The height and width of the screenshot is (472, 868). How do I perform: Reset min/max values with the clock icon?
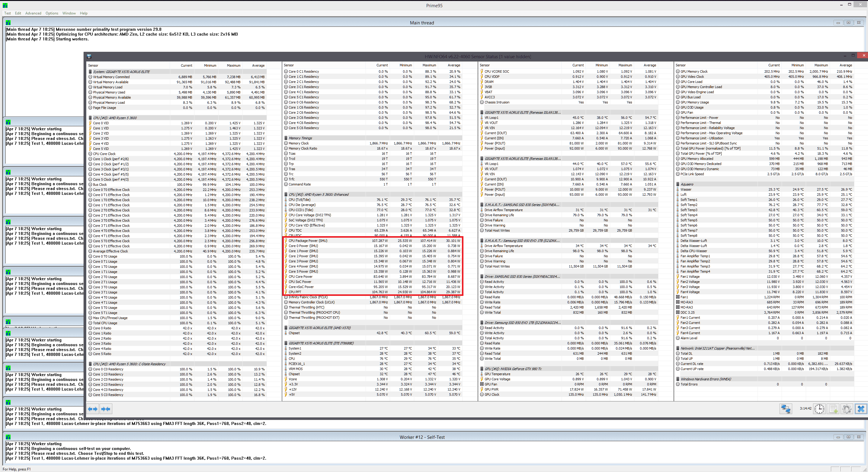(819, 409)
